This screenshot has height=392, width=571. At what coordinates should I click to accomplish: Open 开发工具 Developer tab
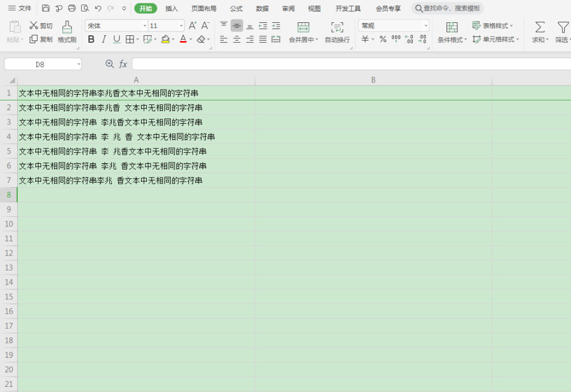click(348, 8)
